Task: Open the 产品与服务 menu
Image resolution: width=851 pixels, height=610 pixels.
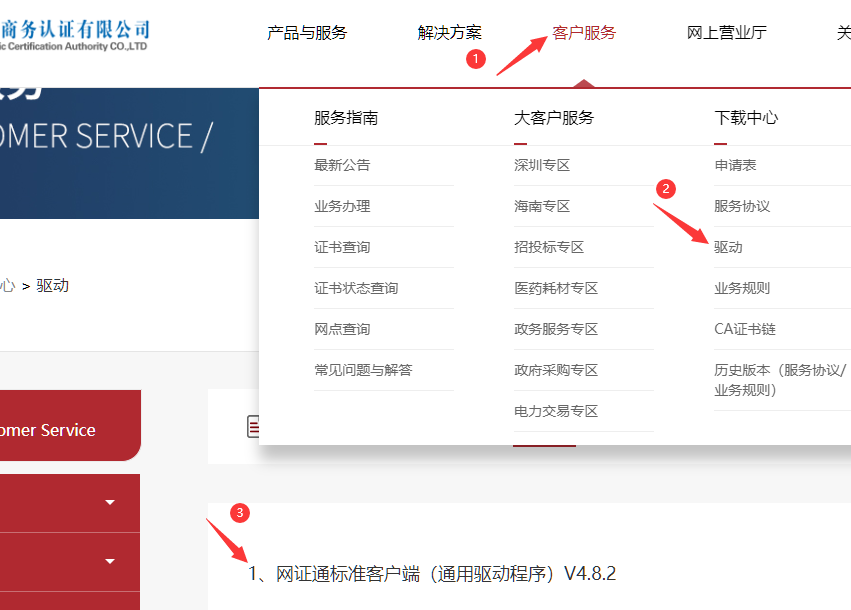Action: click(307, 33)
